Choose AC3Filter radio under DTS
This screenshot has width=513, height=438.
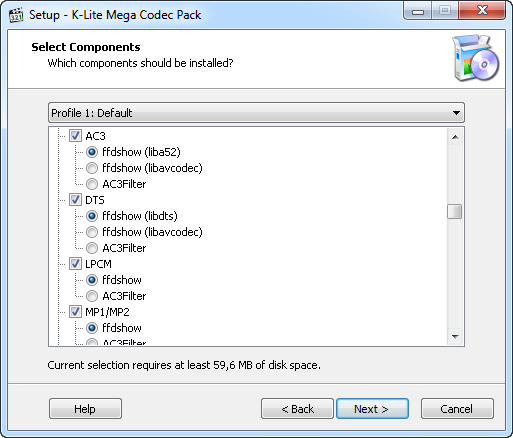[x=92, y=248]
